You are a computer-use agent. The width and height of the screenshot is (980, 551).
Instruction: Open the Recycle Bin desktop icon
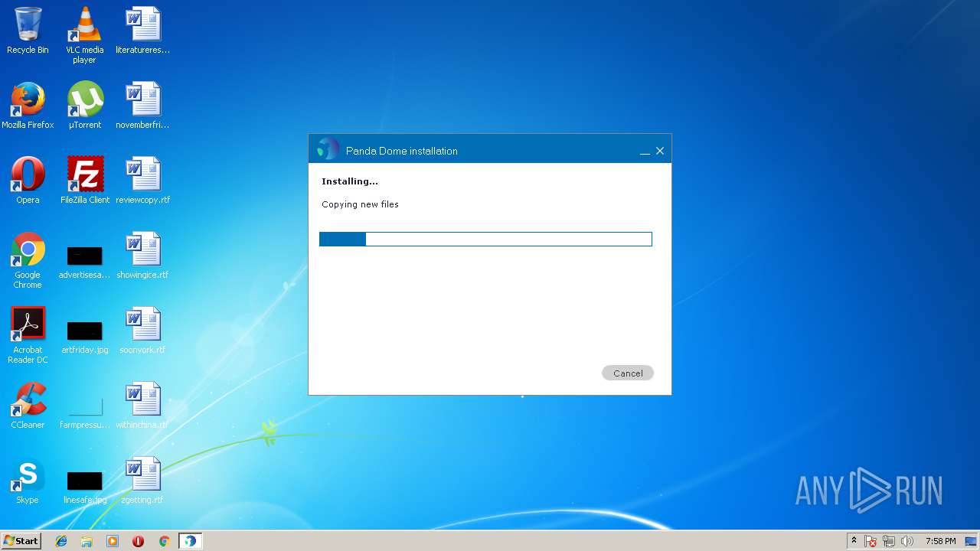(28, 31)
